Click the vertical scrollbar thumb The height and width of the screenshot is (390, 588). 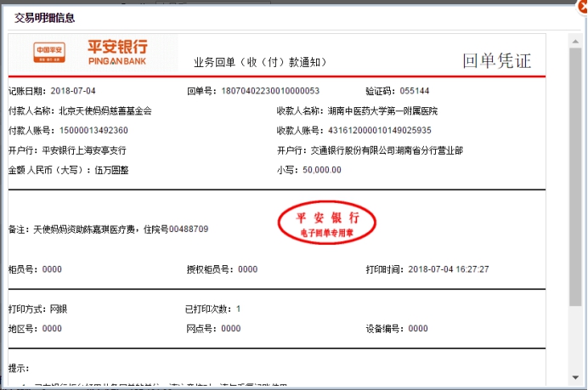(x=575, y=176)
